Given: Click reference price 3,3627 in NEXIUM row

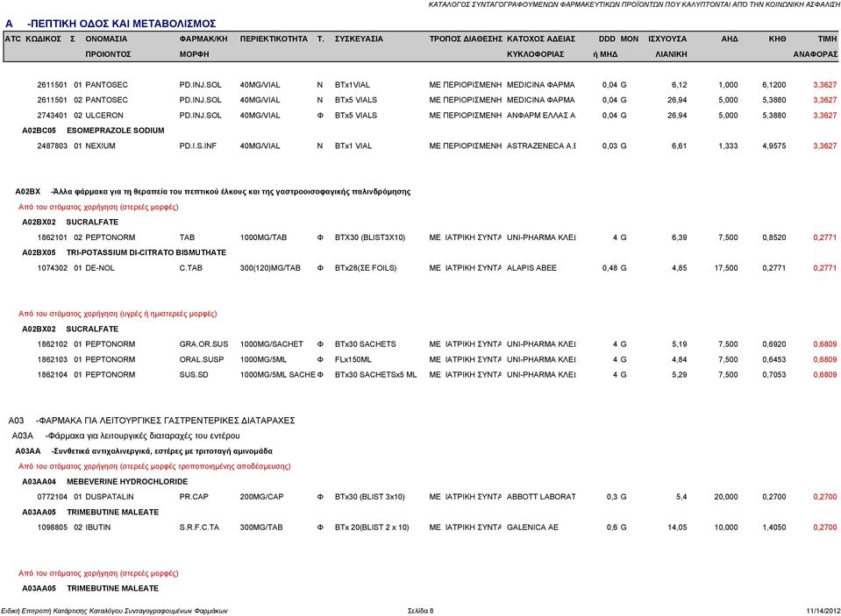Looking at the screenshot, I should 825,145.
